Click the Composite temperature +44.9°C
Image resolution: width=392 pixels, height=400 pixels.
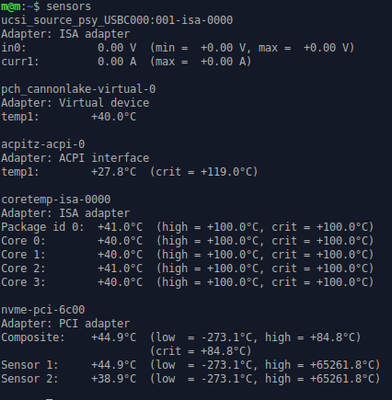(114, 338)
